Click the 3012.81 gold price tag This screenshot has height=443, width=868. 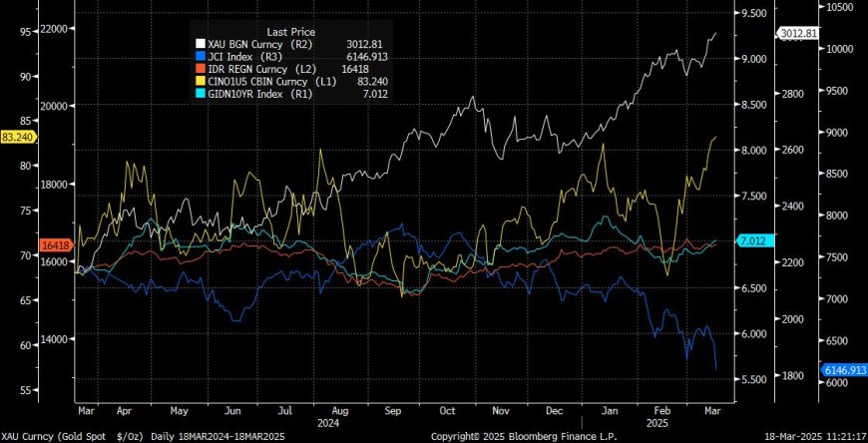pos(799,34)
